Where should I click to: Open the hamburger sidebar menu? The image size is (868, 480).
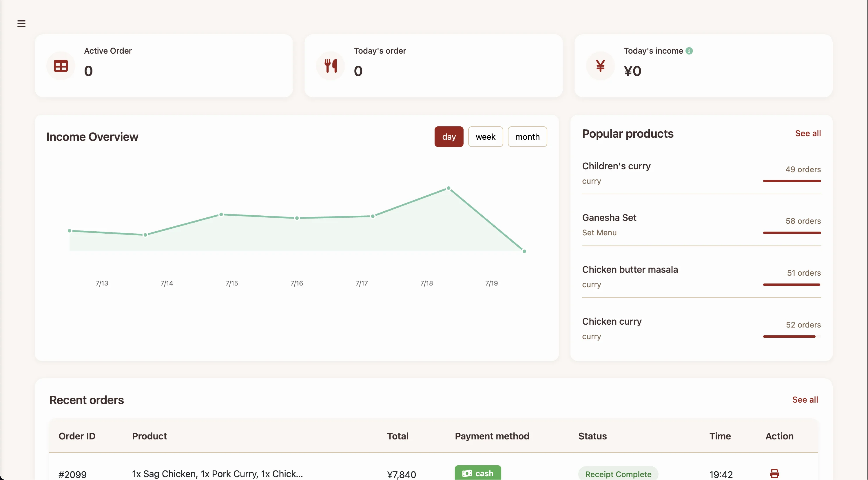(21, 23)
